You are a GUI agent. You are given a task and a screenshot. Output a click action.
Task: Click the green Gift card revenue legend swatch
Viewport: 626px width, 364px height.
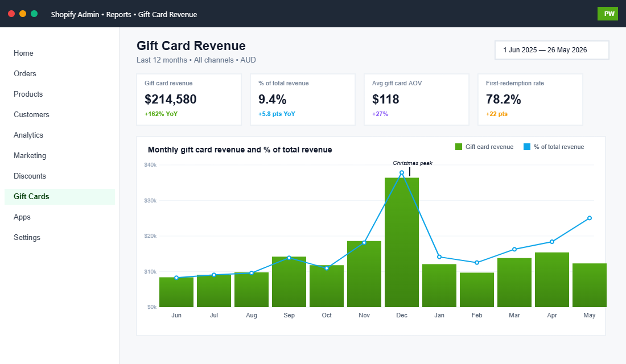click(x=458, y=147)
